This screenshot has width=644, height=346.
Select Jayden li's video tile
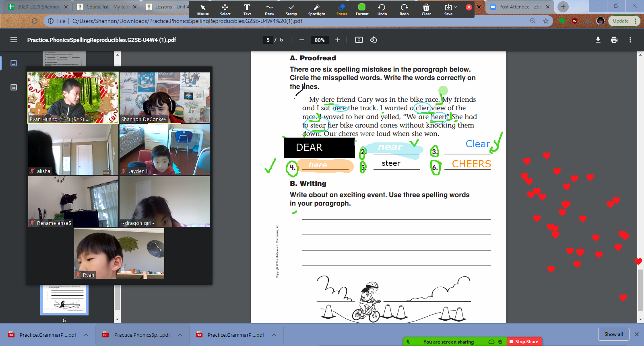pyautogui.click(x=165, y=150)
